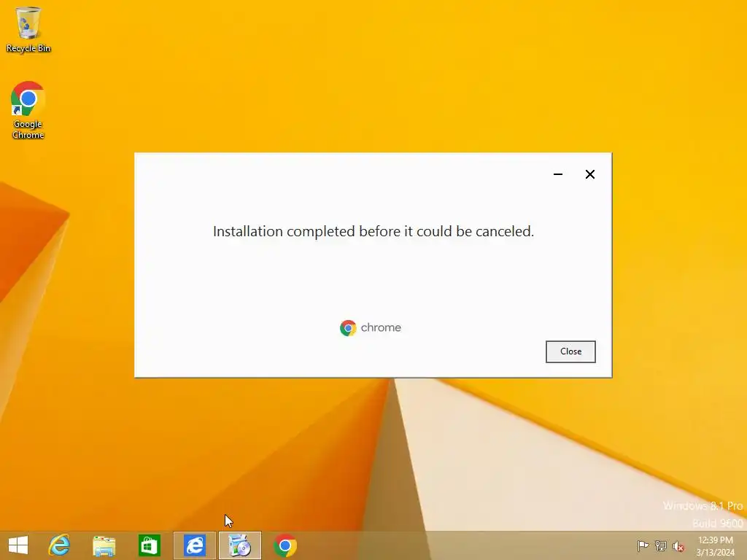The height and width of the screenshot is (560, 747).
Task: Open the Windows Store taskbar icon
Action: click(149, 545)
